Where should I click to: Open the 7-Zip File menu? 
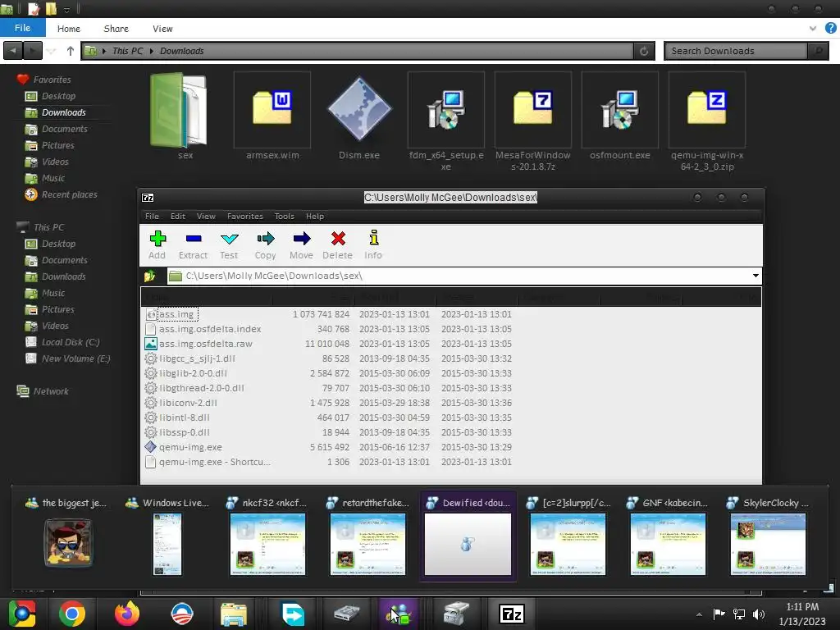(x=152, y=217)
